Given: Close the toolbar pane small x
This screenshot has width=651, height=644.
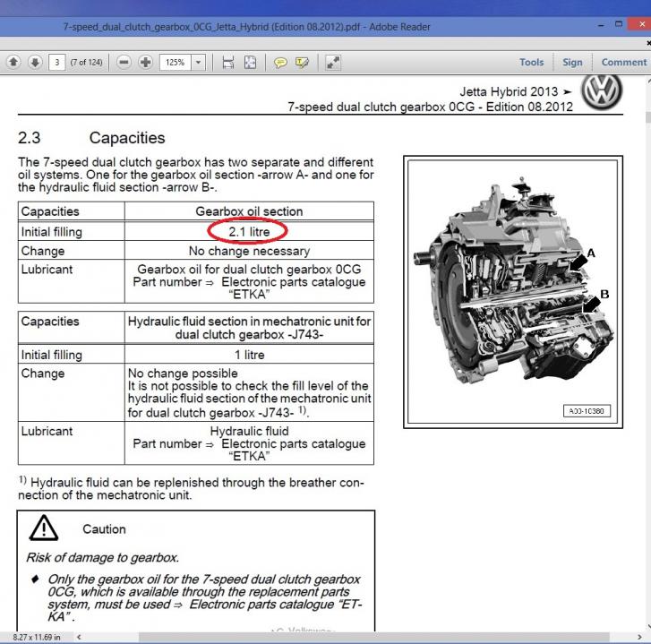Looking at the screenshot, I should coord(648,43).
